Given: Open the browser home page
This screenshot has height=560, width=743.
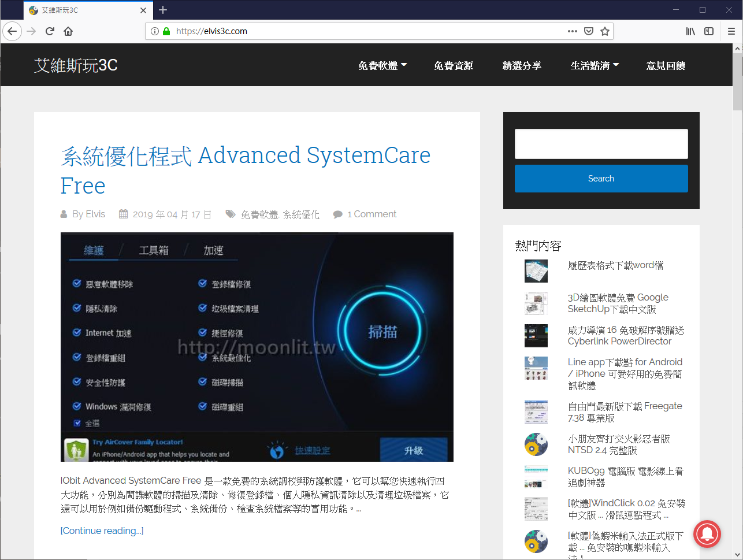Looking at the screenshot, I should point(68,31).
